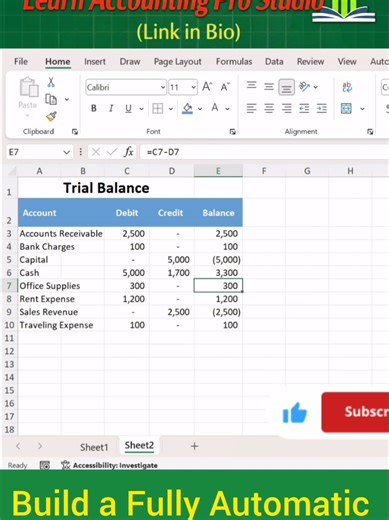This screenshot has width=389, height=520.
Task: Switch to Insert tab
Action: 95,62
